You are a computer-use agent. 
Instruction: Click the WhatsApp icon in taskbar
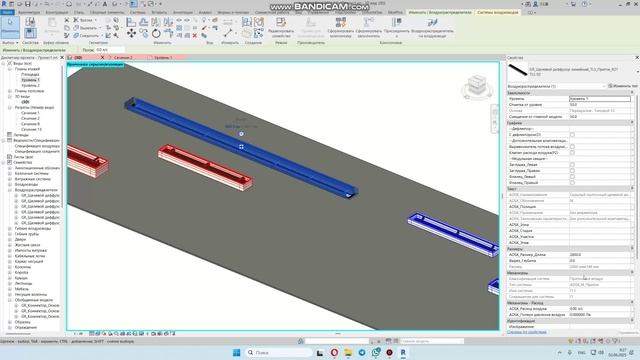(x=376, y=353)
